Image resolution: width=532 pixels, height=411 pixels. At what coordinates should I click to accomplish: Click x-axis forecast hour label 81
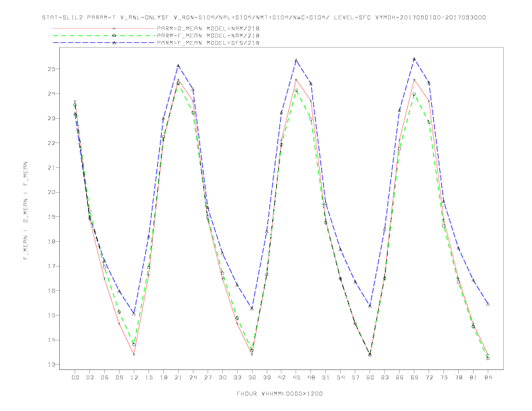473,377
